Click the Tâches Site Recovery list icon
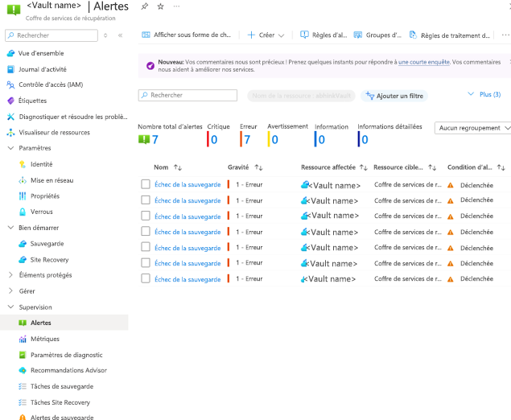 (x=23, y=402)
